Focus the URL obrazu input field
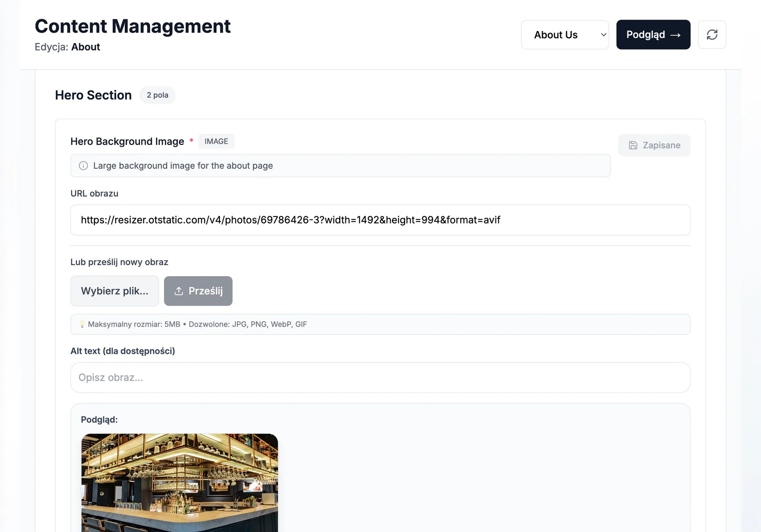 [x=380, y=220]
